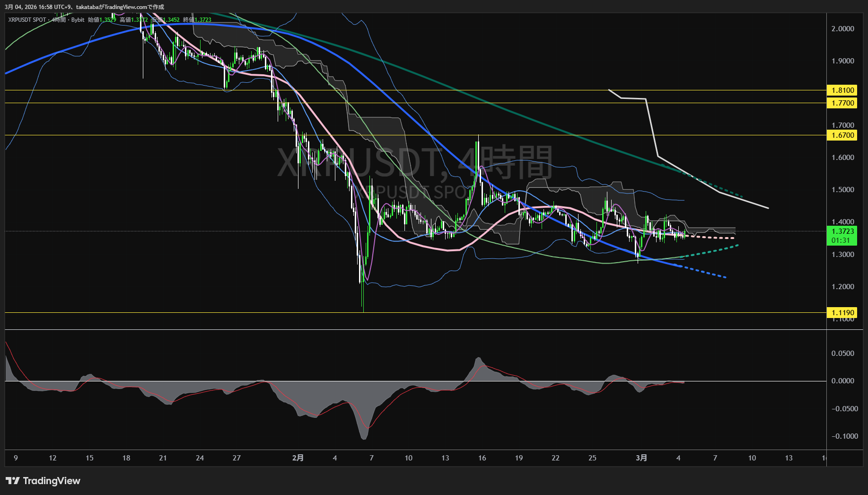Click date 16 on the time axis
868x495 pixels.
pyautogui.click(x=482, y=458)
